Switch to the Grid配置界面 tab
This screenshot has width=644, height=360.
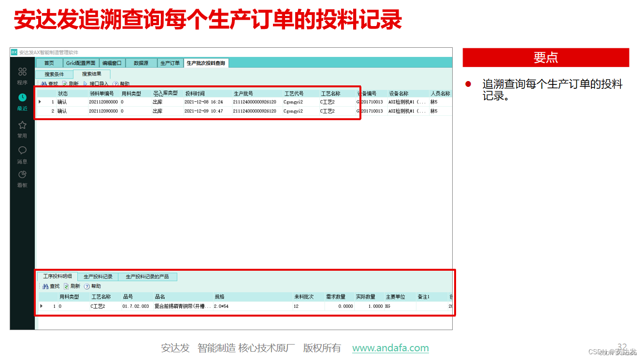click(81, 63)
